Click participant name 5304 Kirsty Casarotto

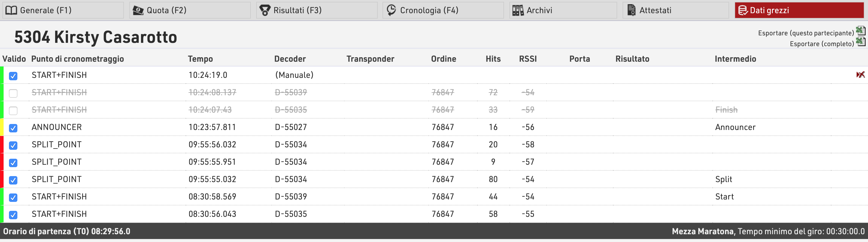[96, 37]
